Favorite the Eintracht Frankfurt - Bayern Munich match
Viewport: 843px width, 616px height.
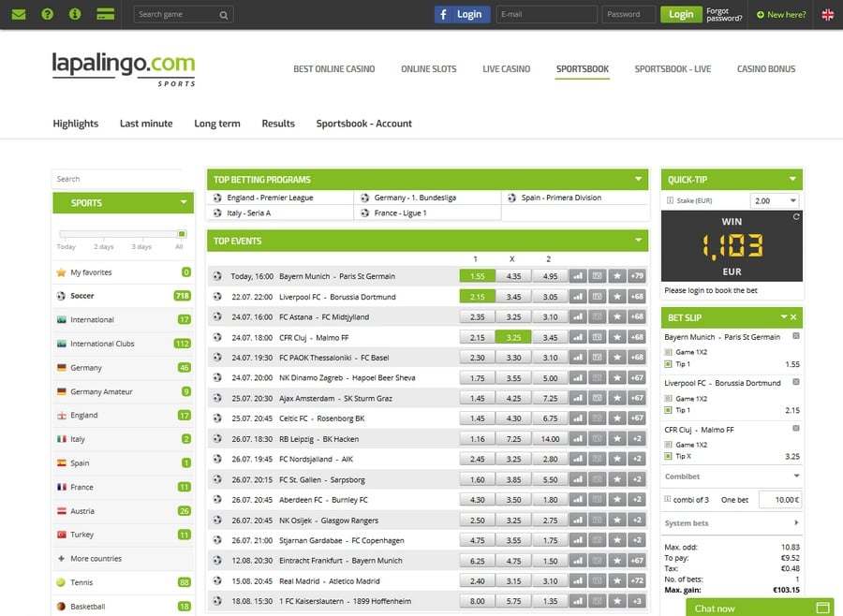[x=617, y=561]
